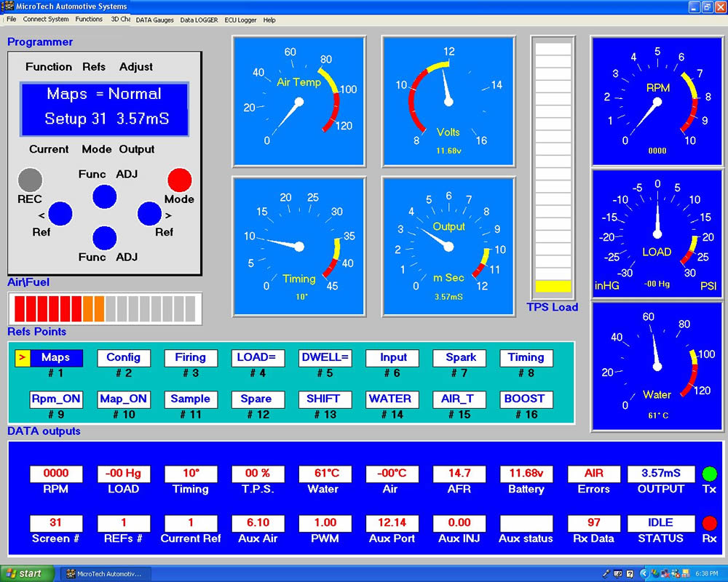Click the right Ref arrow button

pos(149,213)
